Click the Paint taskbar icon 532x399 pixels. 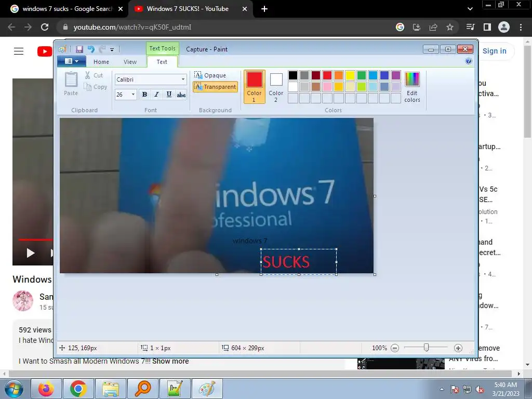(x=207, y=389)
